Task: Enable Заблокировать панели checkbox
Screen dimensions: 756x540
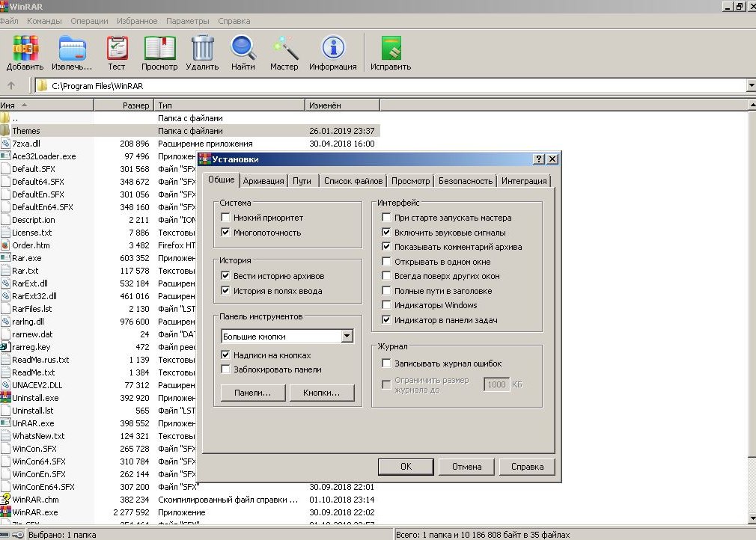Action: [x=225, y=369]
